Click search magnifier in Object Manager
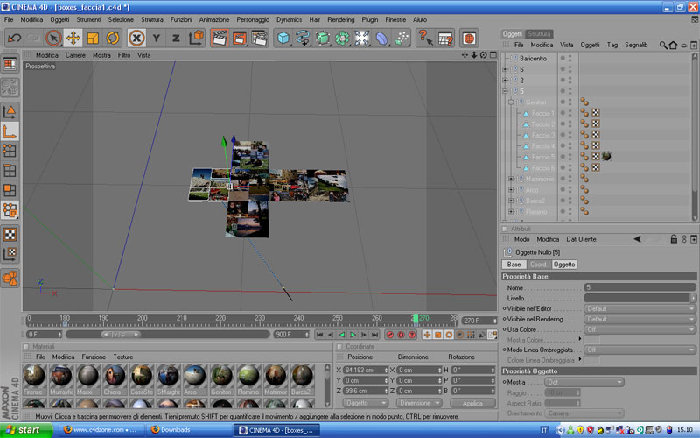The image size is (700, 438). tap(663, 45)
